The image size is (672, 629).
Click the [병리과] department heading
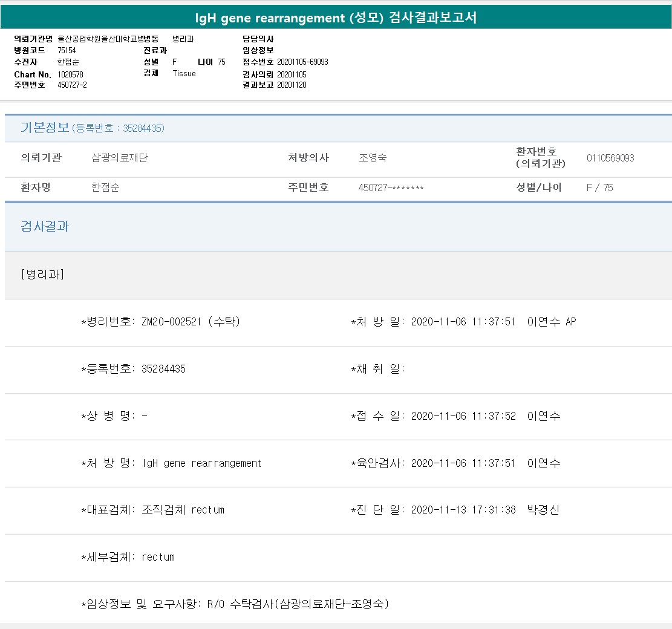pyautogui.click(x=42, y=274)
